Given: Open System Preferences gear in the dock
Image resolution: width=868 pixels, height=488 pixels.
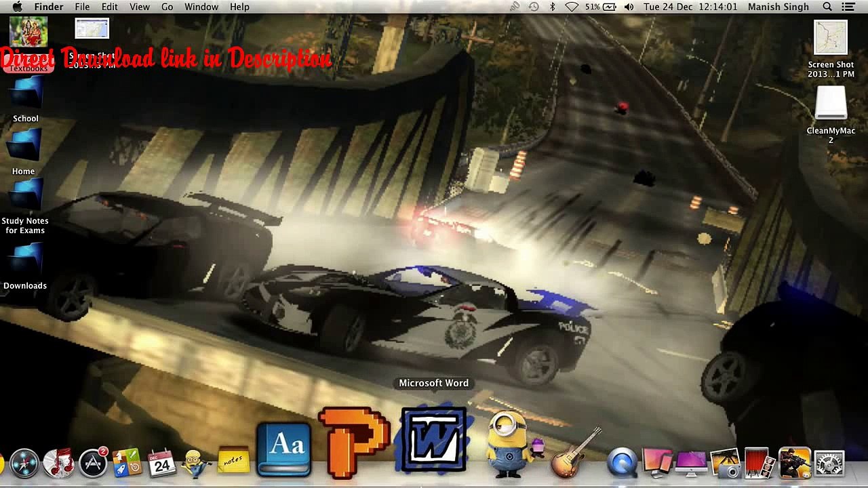Looking at the screenshot, I should (x=829, y=464).
